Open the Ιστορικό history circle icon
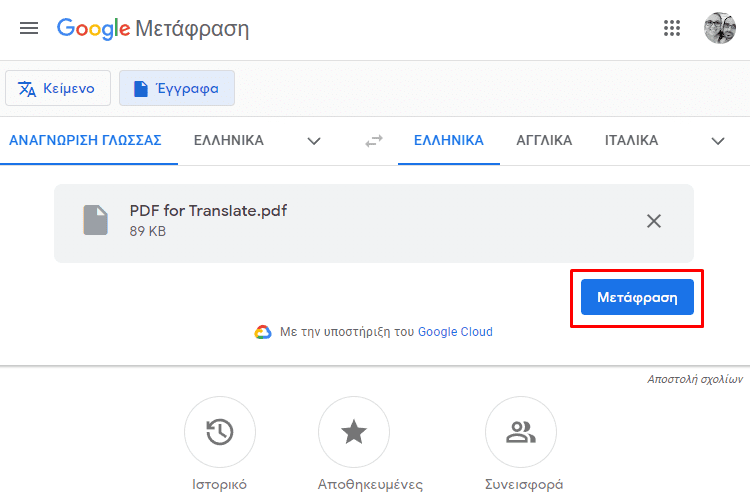This screenshot has width=750, height=500. (220, 432)
